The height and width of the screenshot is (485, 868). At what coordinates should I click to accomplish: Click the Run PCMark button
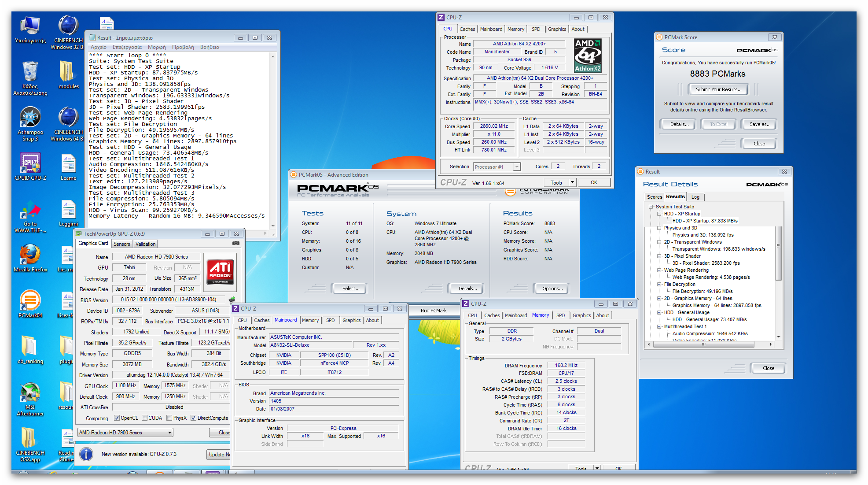434,311
